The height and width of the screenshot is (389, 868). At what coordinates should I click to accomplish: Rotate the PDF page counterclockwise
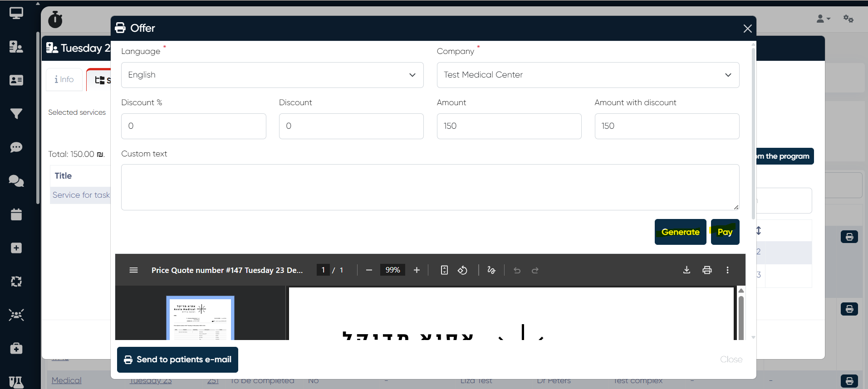(462, 270)
